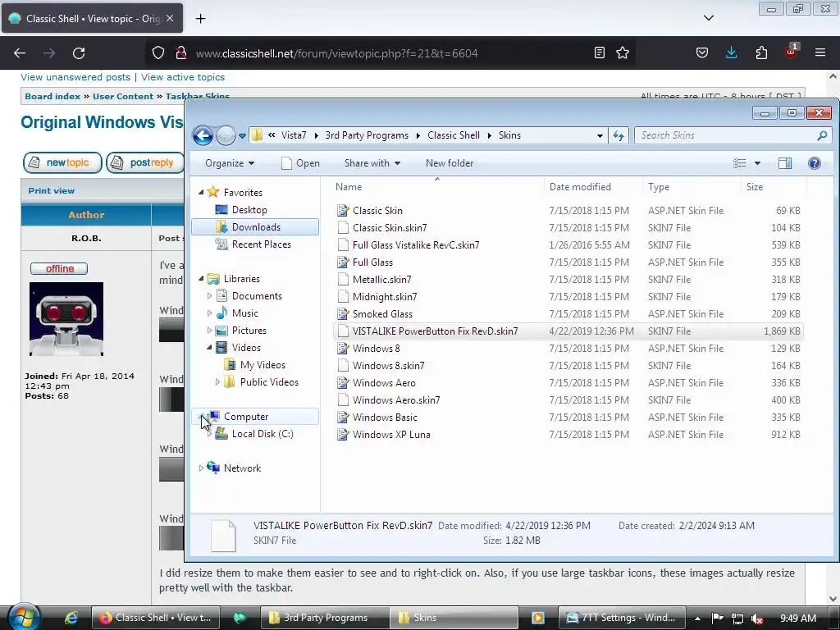Expand the Music library node
The height and width of the screenshot is (630, 840).
coord(209,313)
